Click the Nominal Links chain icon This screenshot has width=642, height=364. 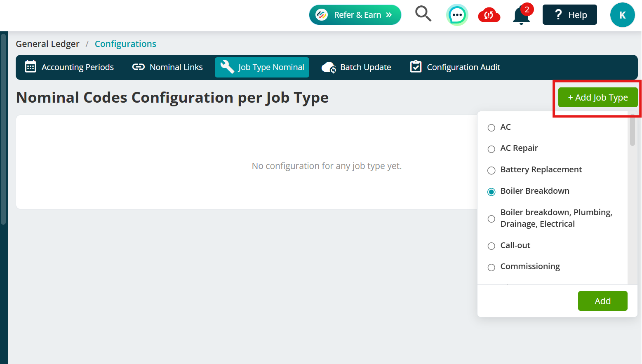coord(138,67)
